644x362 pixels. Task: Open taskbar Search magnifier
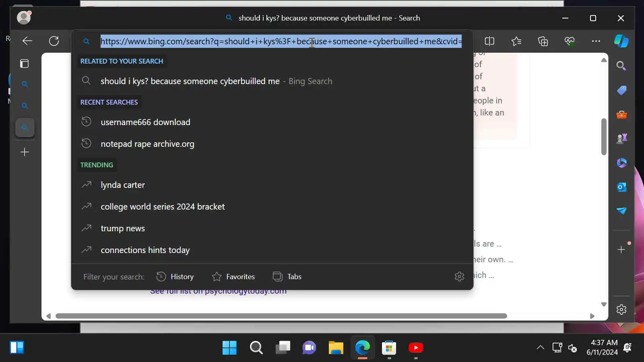[x=256, y=348]
